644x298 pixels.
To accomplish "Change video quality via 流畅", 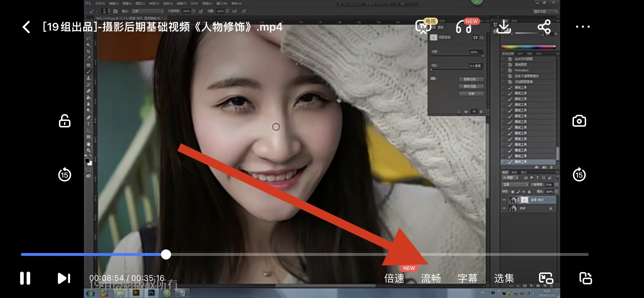I will pyautogui.click(x=431, y=278).
